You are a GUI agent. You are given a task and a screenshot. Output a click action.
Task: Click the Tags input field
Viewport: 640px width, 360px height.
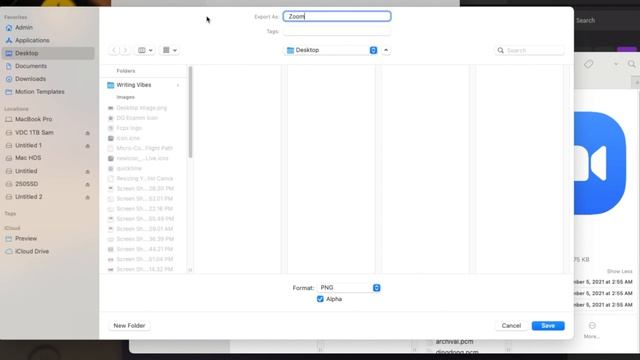337,31
